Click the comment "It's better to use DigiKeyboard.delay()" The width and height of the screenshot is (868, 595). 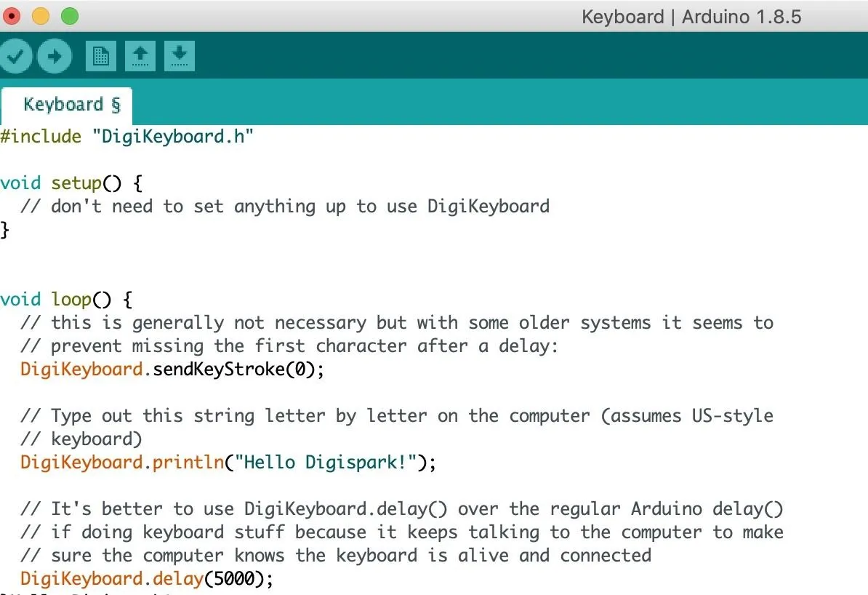coord(402,508)
